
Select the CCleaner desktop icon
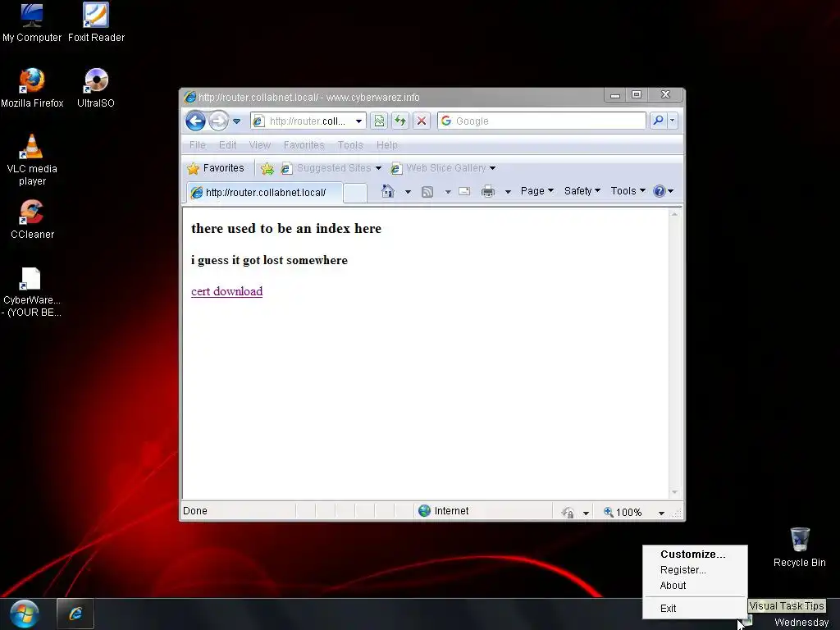point(32,220)
